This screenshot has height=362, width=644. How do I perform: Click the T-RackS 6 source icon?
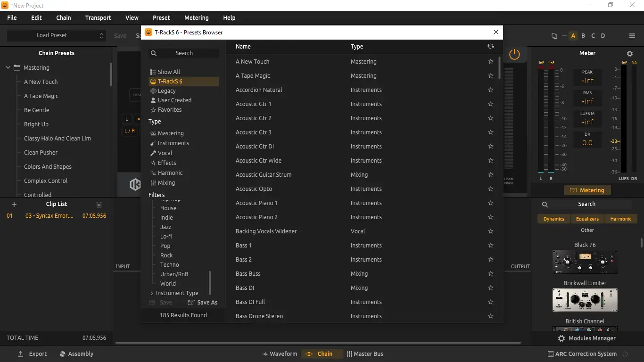(153, 82)
